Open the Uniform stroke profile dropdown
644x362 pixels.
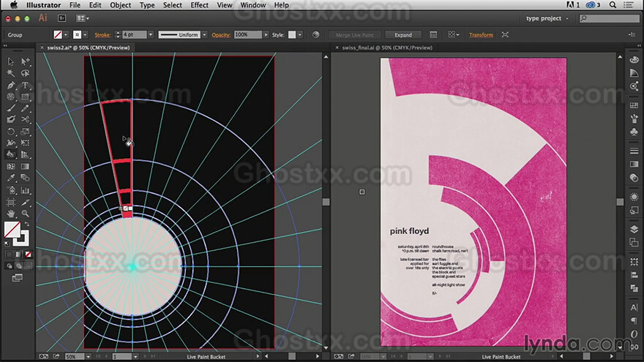pos(204,35)
